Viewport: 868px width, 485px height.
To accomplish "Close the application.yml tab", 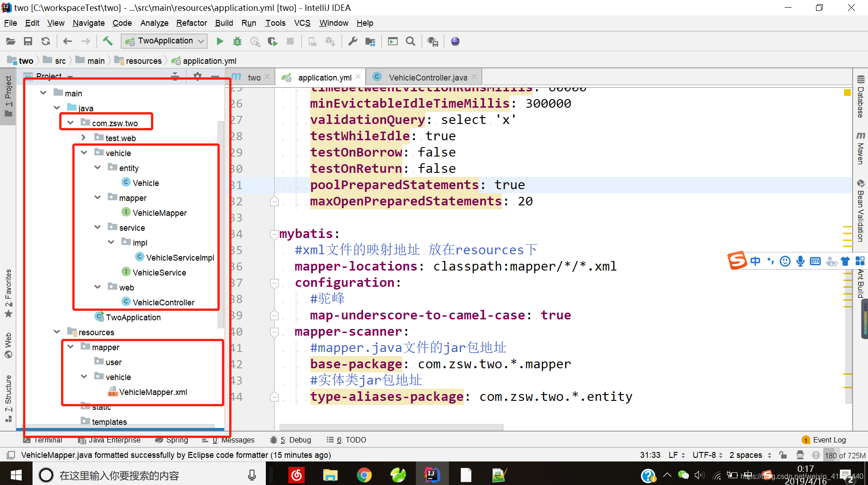I will (x=358, y=77).
